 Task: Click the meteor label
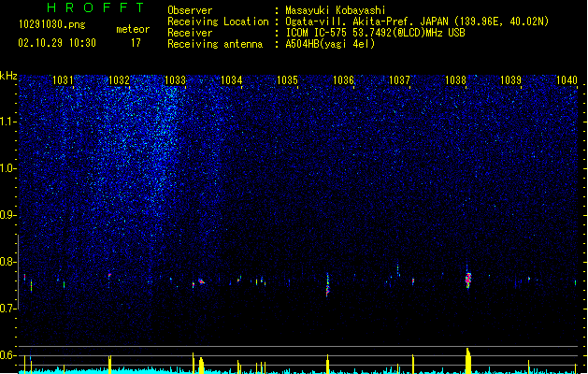(x=133, y=29)
